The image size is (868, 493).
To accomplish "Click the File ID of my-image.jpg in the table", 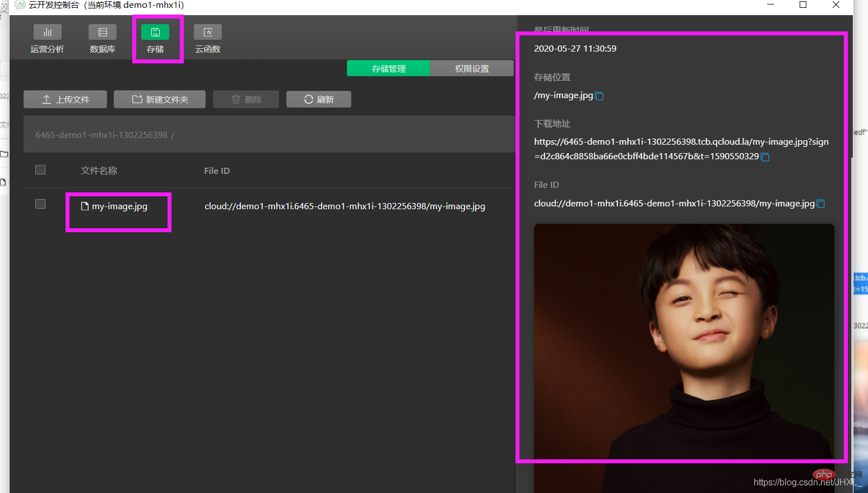I will click(345, 206).
